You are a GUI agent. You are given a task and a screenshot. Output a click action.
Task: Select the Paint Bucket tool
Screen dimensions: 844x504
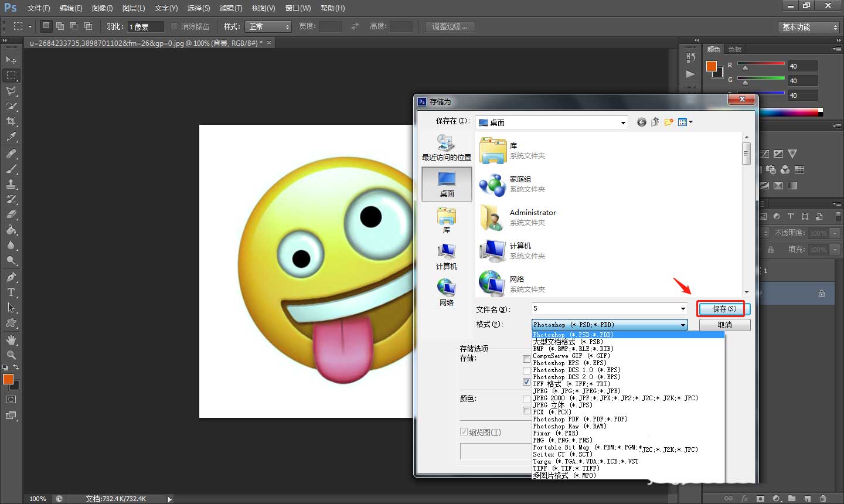tap(11, 230)
